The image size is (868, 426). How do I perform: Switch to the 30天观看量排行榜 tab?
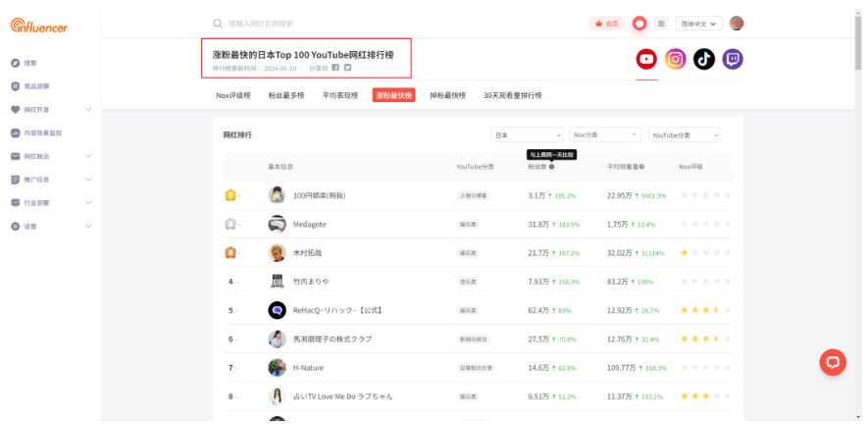coord(513,95)
